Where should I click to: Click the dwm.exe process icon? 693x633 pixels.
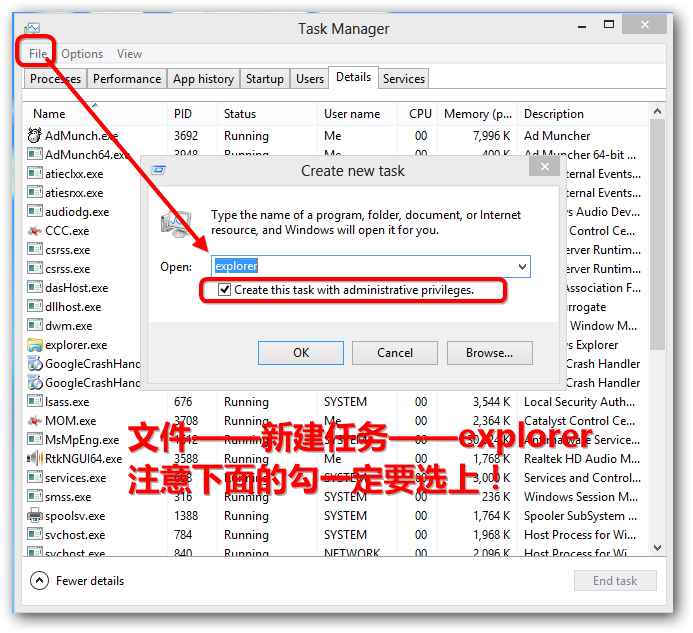pos(34,325)
